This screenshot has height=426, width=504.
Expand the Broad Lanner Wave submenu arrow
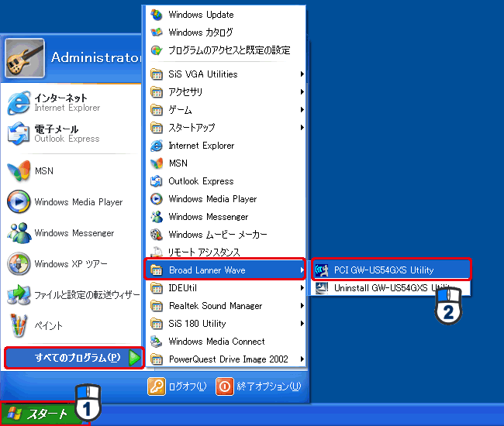(x=302, y=270)
